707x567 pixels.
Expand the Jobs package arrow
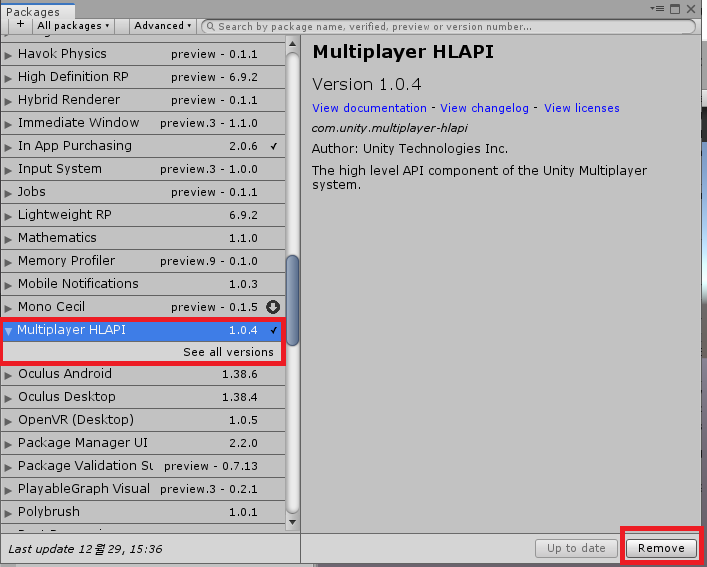8,193
